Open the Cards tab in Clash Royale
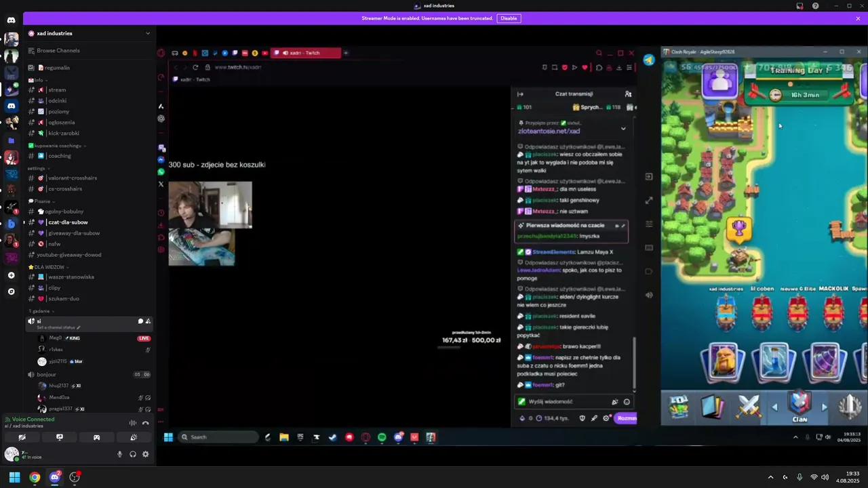 click(712, 406)
